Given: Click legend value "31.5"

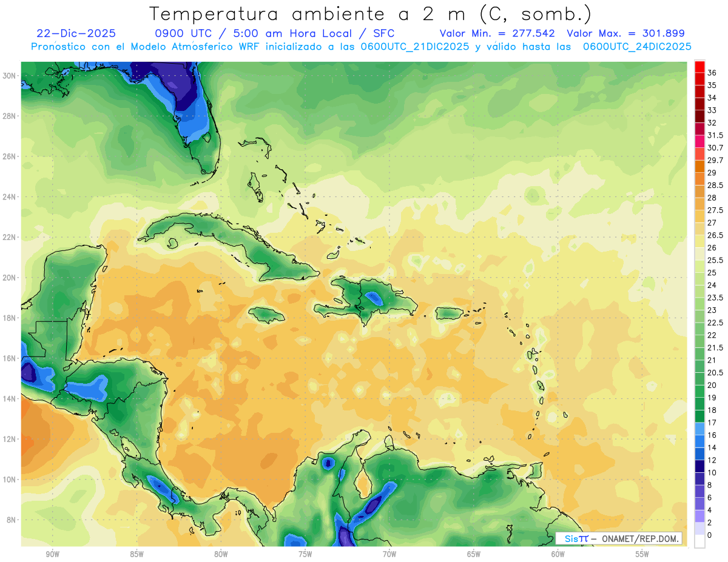Looking at the screenshot, I should pyautogui.click(x=715, y=135).
